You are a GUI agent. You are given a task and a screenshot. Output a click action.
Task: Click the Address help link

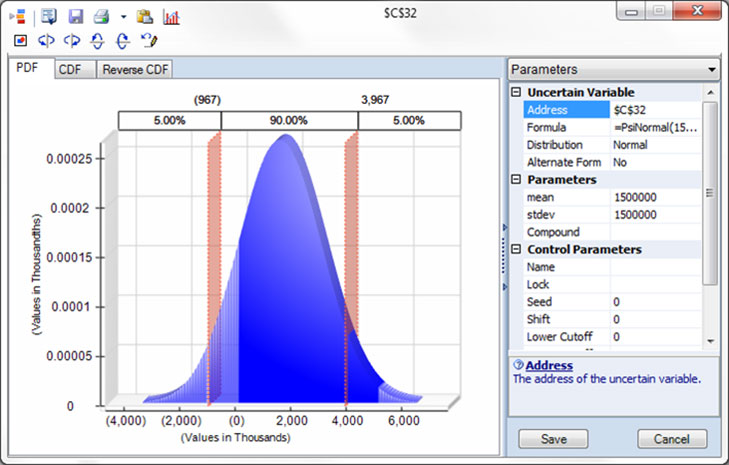click(x=549, y=365)
